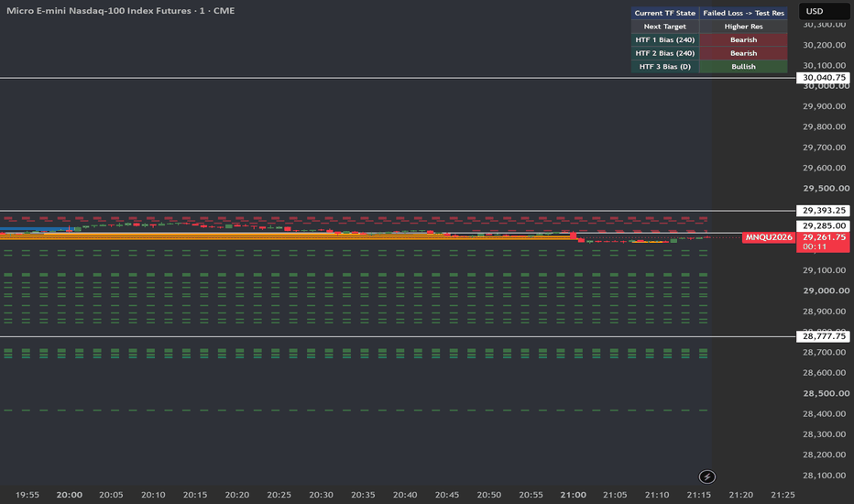
Task: Click the 21:00 time axis label
Action: [x=573, y=495]
